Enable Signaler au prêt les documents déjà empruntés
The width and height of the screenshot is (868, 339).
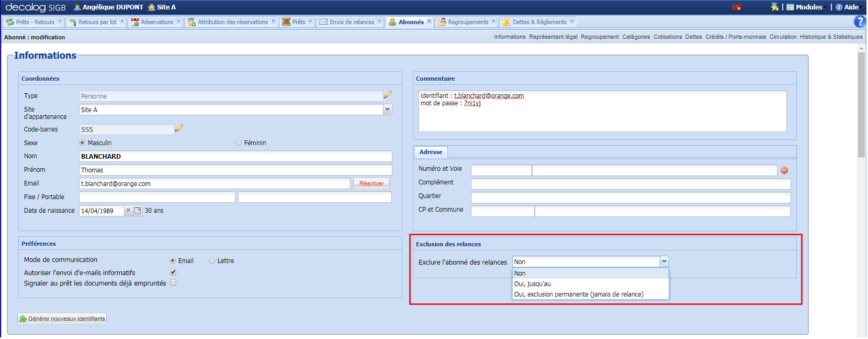(x=173, y=283)
